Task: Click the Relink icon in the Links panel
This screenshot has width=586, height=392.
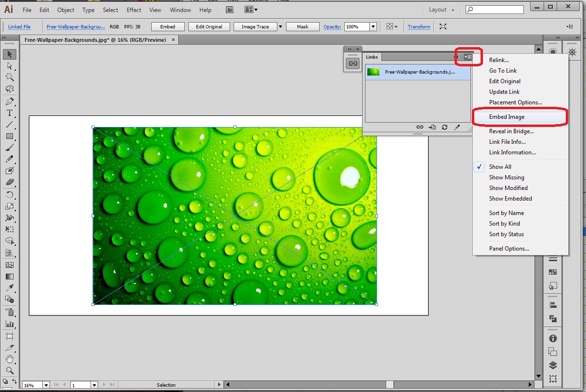Action: [419, 127]
